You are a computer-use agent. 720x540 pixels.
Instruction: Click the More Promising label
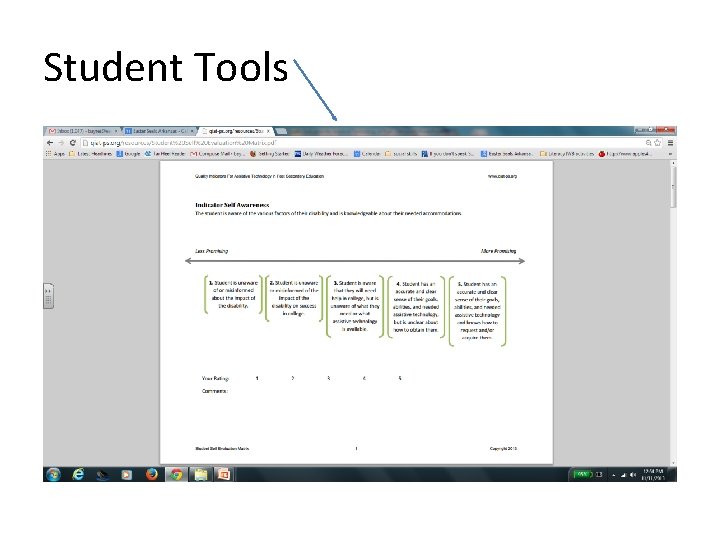498,251
